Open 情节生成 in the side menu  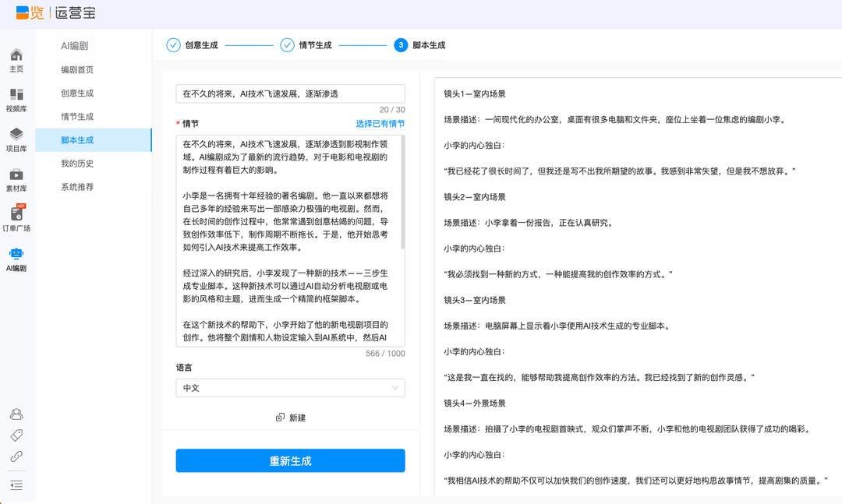(77, 117)
